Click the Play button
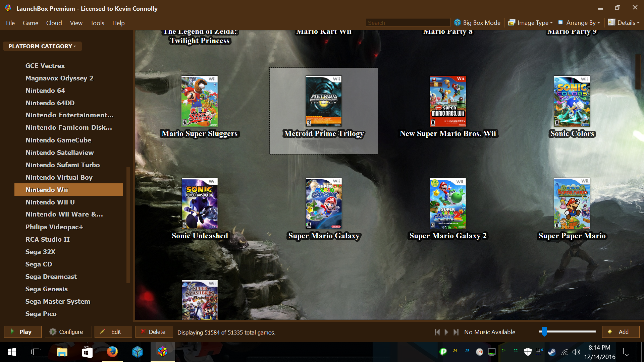Viewport: 644px width, 362px height. coord(23,332)
